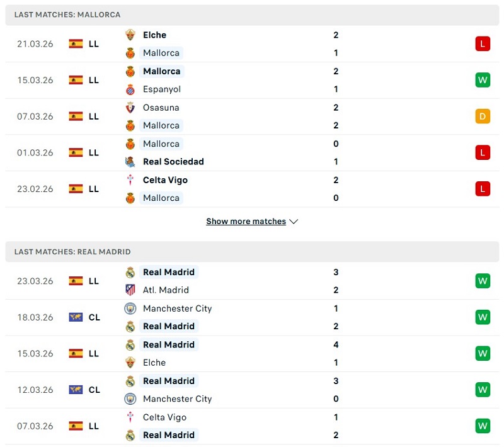Select the Mallorca crest in the 21.03.26 match
504x447 pixels.
tap(130, 53)
